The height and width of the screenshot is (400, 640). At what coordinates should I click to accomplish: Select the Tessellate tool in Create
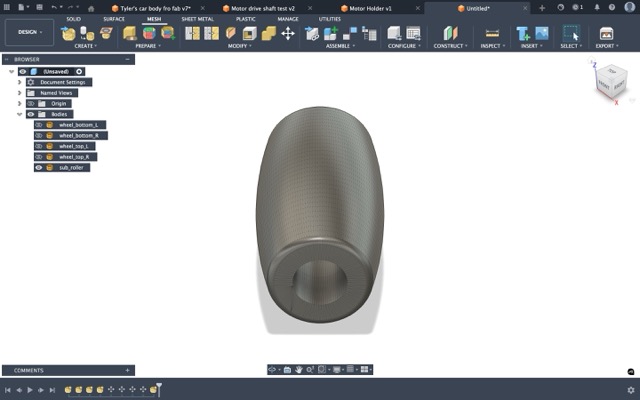[87, 33]
